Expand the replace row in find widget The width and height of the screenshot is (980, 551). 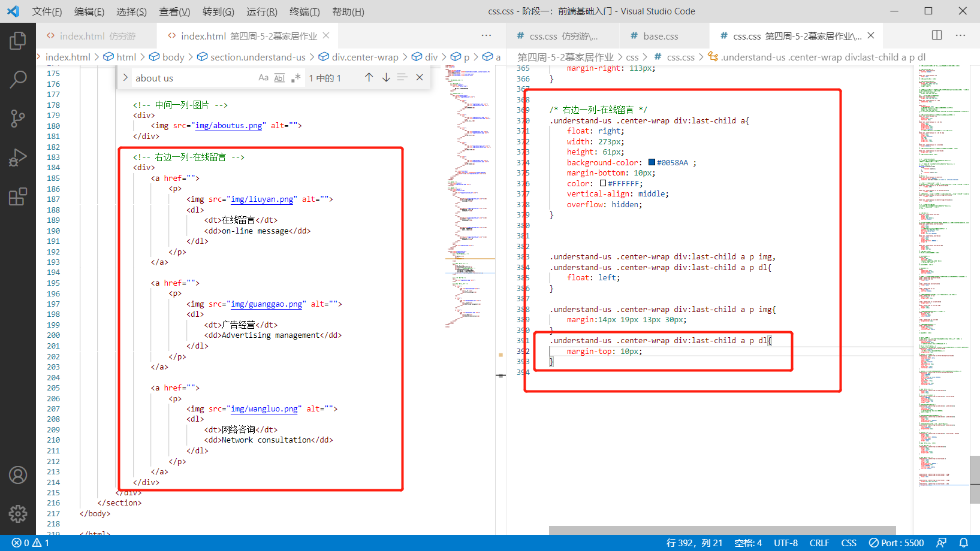pos(125,78)
